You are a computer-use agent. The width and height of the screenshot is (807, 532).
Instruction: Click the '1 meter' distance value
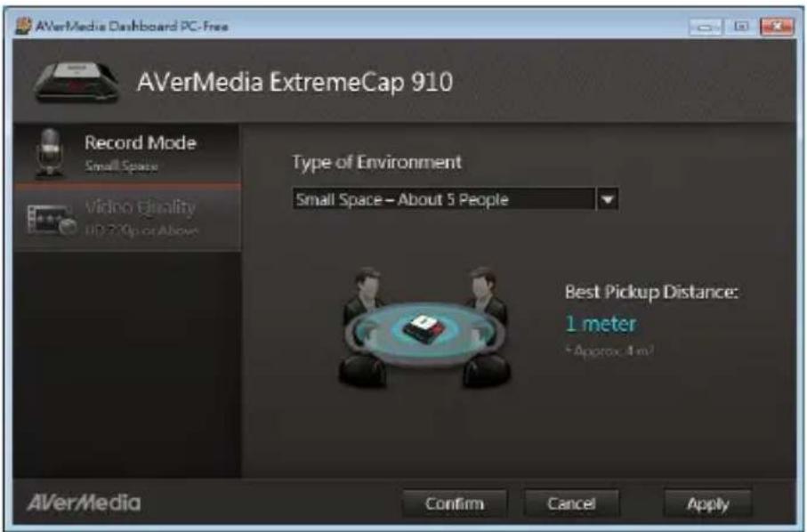[x=601, y=324]
